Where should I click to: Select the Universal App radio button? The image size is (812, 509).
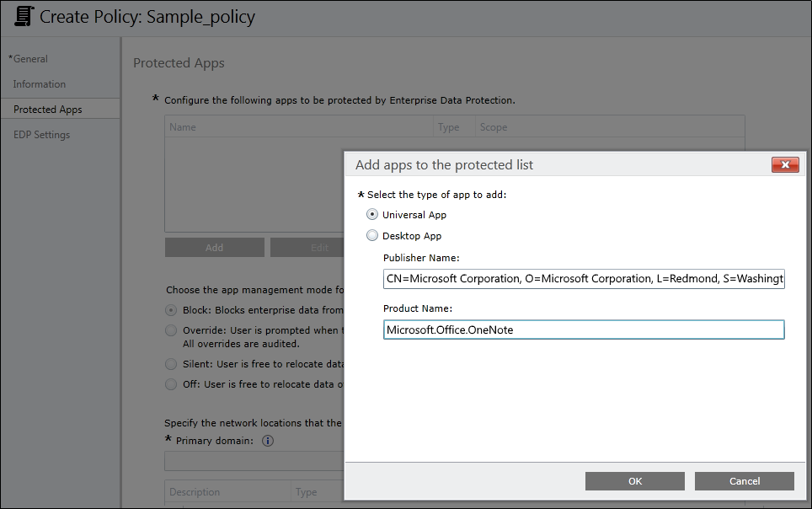[x=372, y=215]
